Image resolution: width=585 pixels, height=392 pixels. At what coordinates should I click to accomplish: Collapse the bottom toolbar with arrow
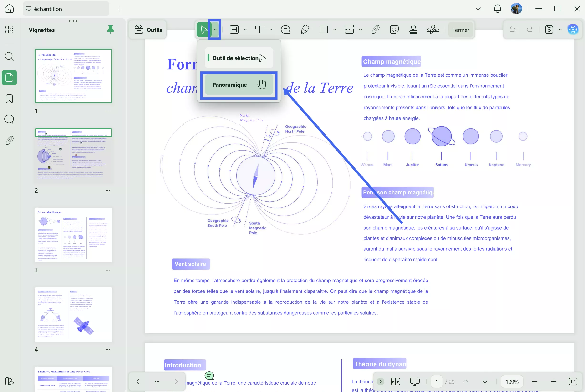(380, 381)
